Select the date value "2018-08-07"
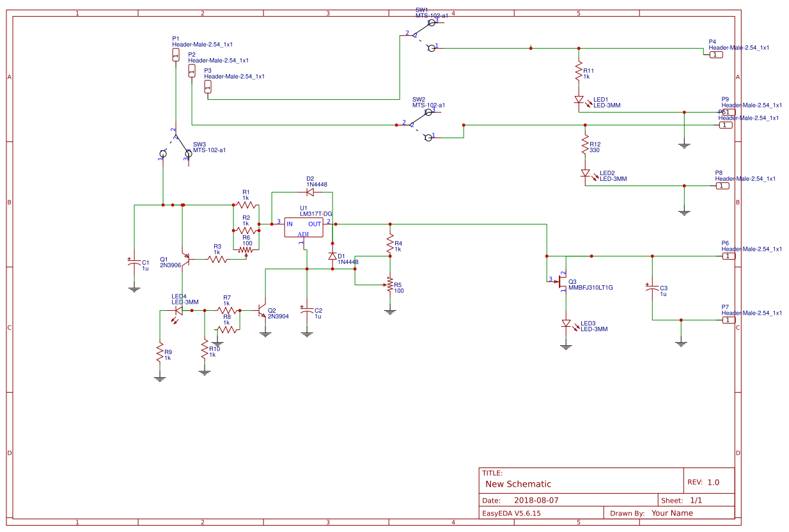The height and width of the screenshot is (532, 789). click(x=536, y=501)
